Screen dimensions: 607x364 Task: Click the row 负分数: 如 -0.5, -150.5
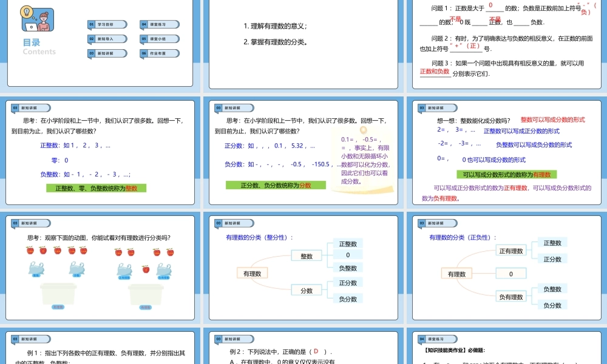(283, 164)
